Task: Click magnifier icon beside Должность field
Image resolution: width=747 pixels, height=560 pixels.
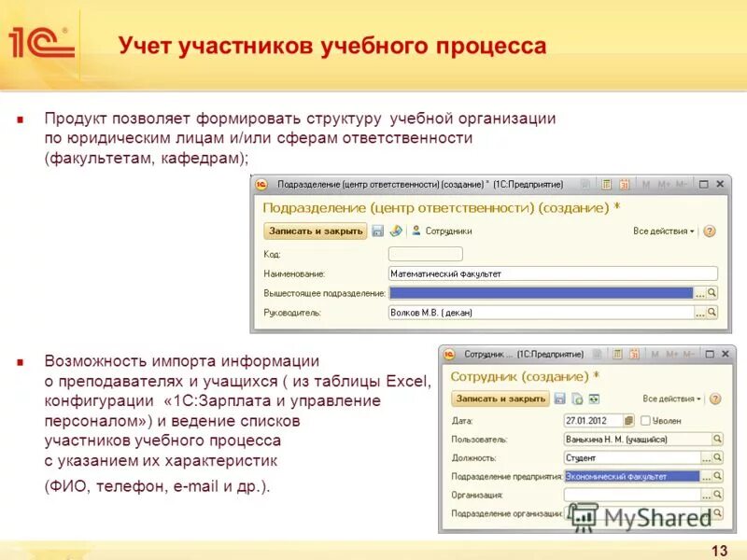Action: (715, 456)
